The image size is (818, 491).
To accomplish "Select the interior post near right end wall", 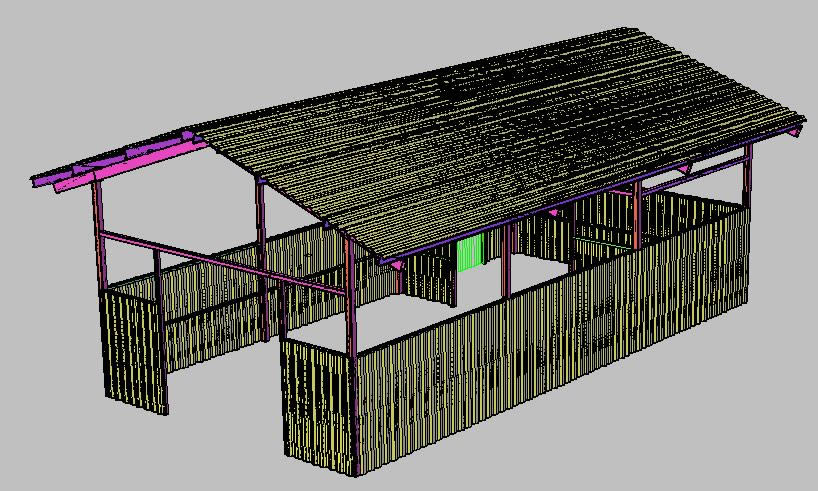I will pyautogui.click(x=636, y=215).
